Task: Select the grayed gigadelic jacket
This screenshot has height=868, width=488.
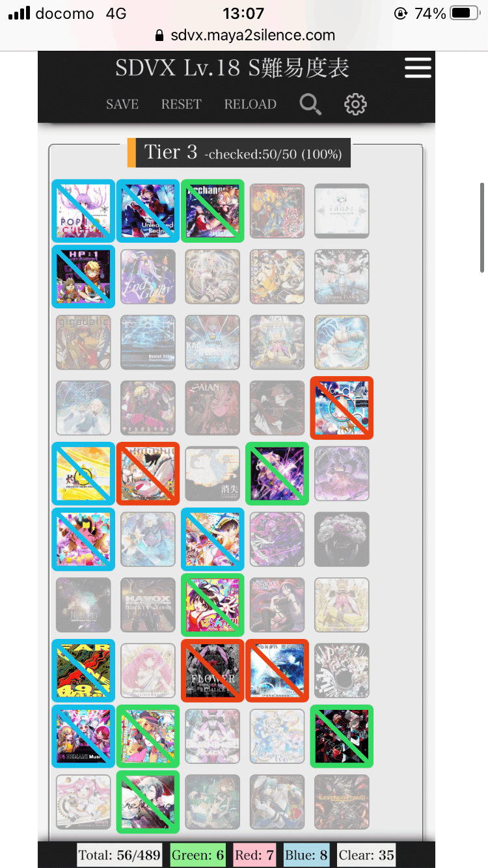Action: point(83,342)
